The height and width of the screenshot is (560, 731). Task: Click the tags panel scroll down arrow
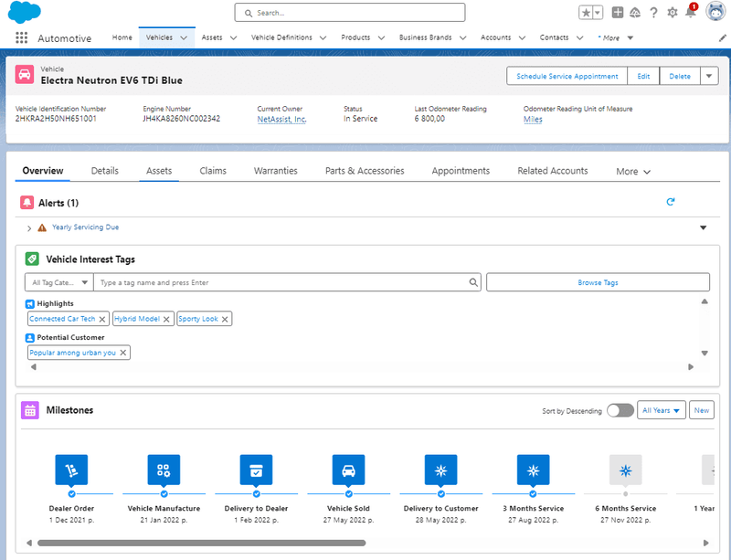(705, 353)
